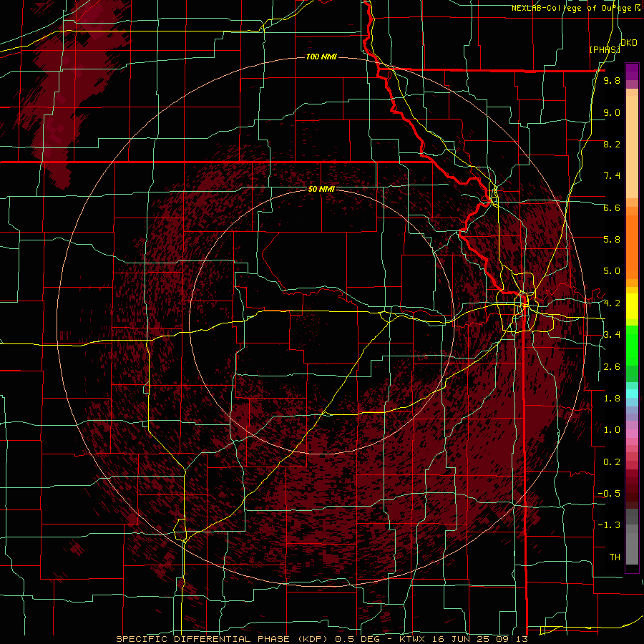Click the NEXLAB-College of DuPage label

tap(571, 8)
